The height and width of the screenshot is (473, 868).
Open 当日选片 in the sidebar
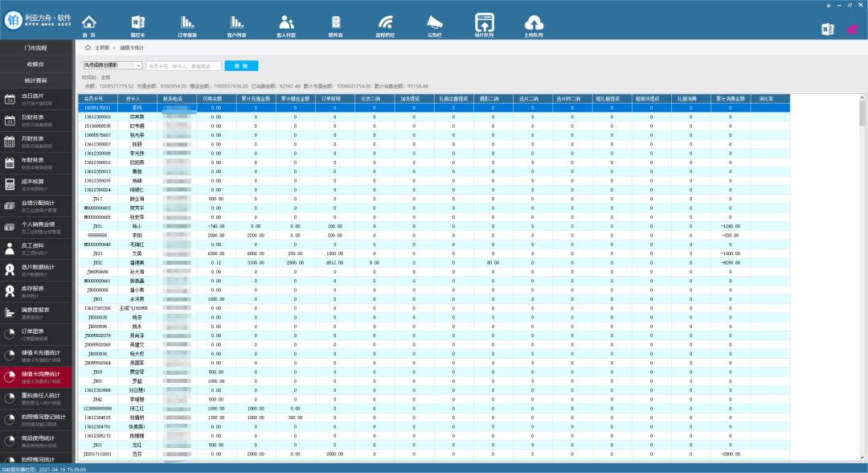click(x=36, y=99)
